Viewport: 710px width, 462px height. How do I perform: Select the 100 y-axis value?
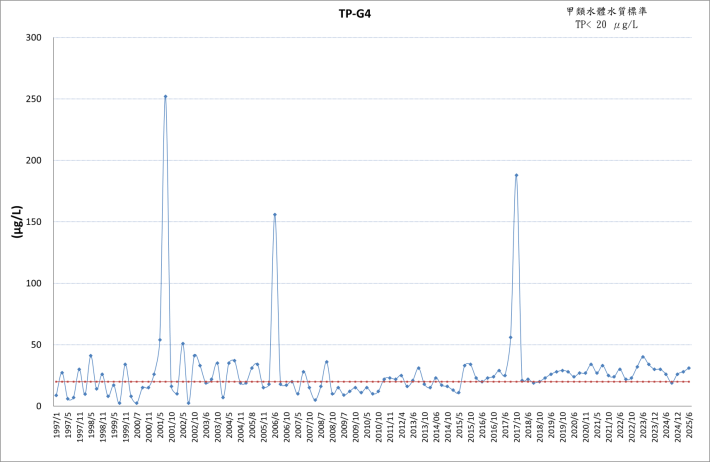[x=33, y=283]
